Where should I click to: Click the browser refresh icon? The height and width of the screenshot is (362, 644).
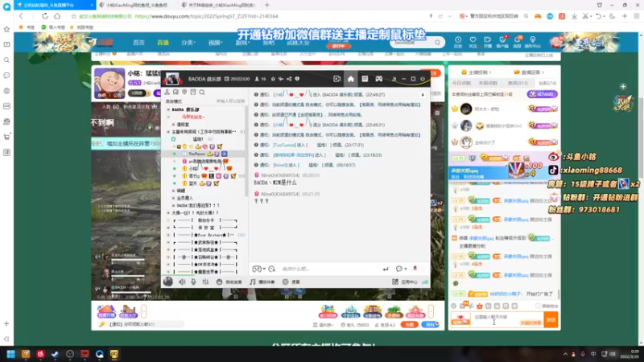(x=45, y=16)
